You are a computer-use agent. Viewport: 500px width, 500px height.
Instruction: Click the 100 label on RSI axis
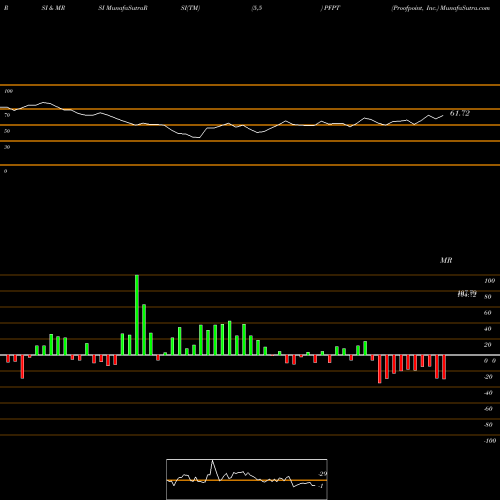tap(8, 91)
